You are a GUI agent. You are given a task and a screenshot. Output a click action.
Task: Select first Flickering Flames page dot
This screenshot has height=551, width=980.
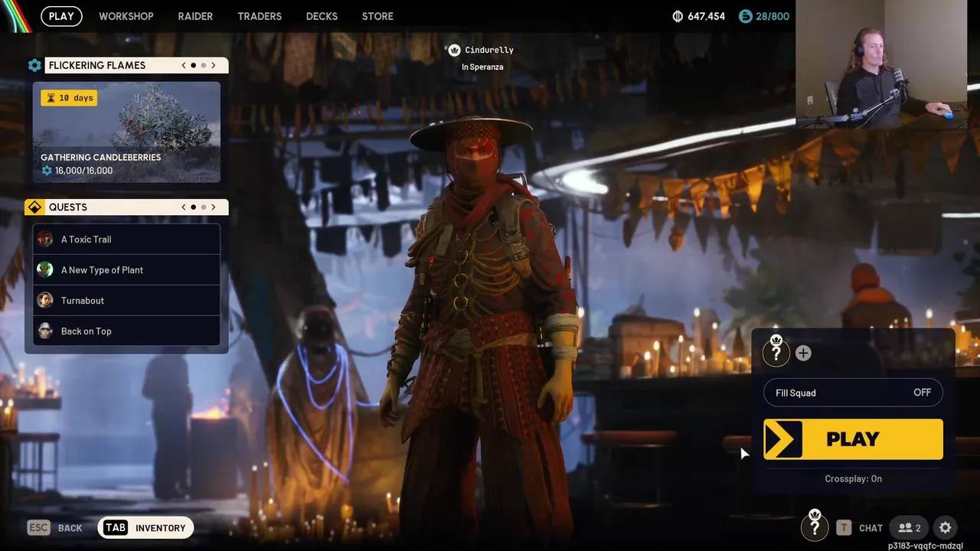(x=193, y=65)
